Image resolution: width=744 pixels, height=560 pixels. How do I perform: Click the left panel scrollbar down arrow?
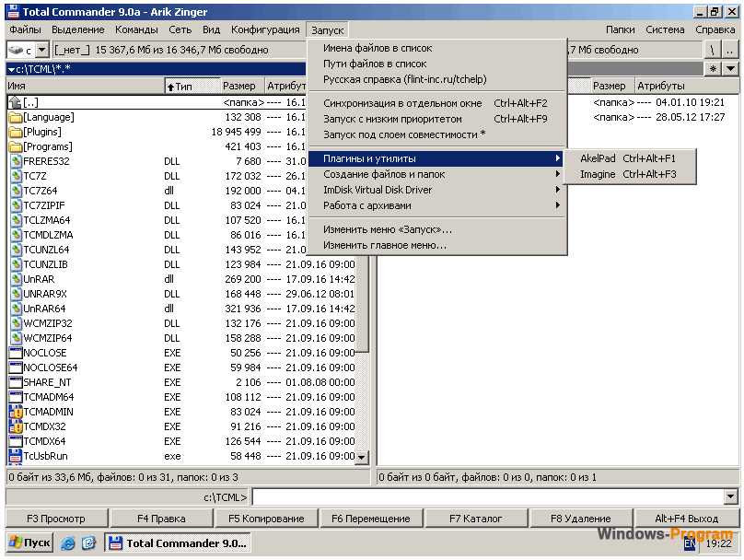click(x=362, y=457)
